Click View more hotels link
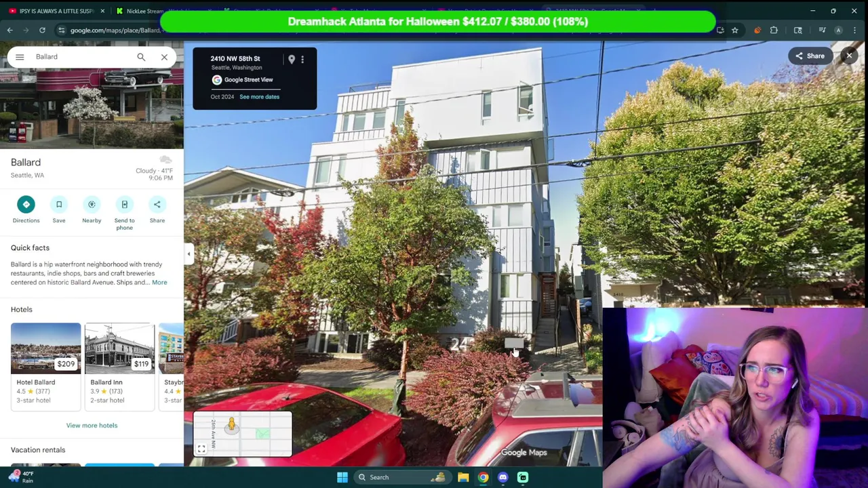Image resolution: width=868 pixels, height=488 pixels. (x=92, y=426)
